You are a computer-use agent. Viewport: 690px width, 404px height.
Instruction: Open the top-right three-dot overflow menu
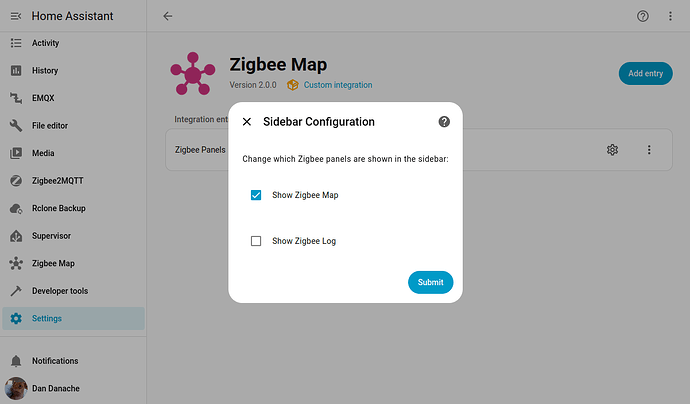coord(669,16)
